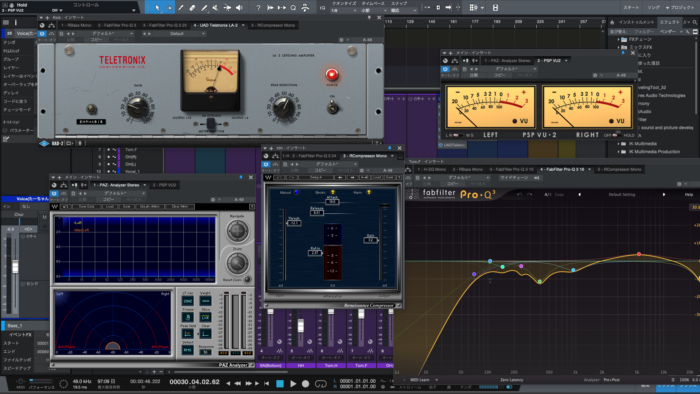Flip the Teletronix On toggle switch
Image resolution: width=700 pixels, height=394 pixels.
[x=333, y=107]
